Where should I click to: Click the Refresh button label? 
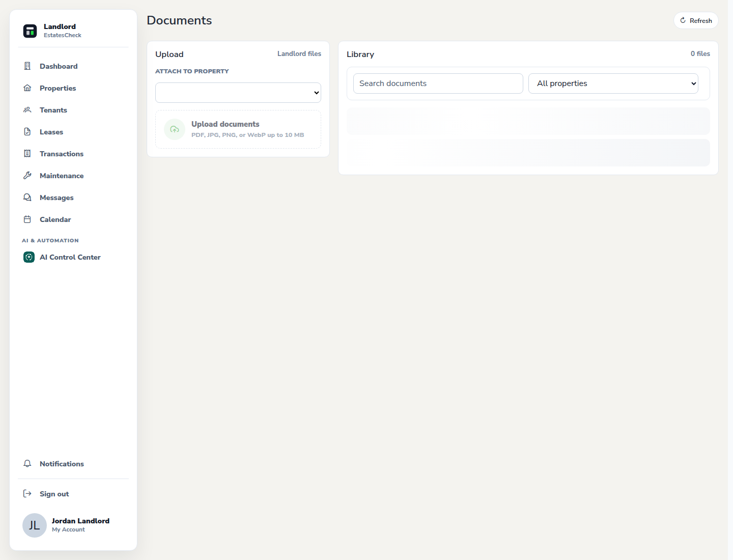pyautogui.click(x=700, y=21)
